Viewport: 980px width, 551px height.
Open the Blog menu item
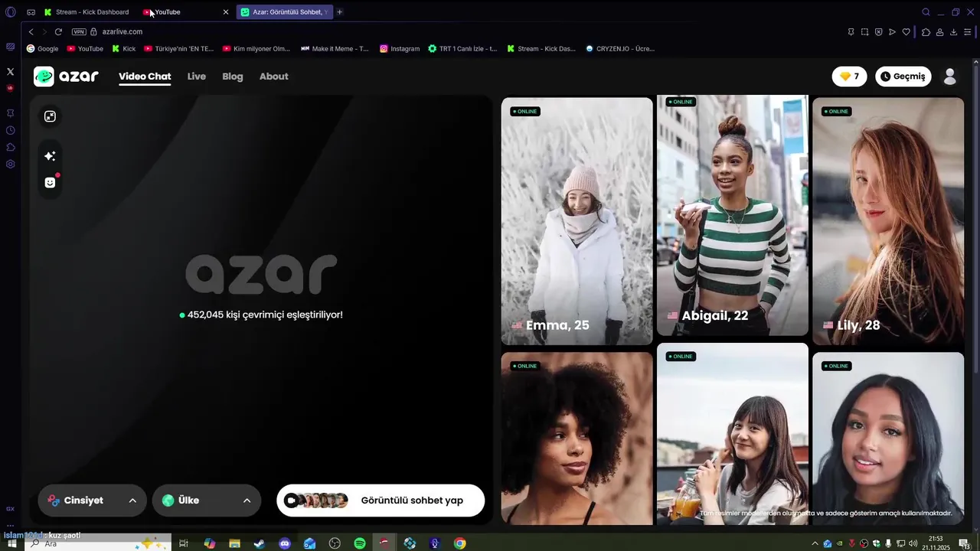(233, 77)
